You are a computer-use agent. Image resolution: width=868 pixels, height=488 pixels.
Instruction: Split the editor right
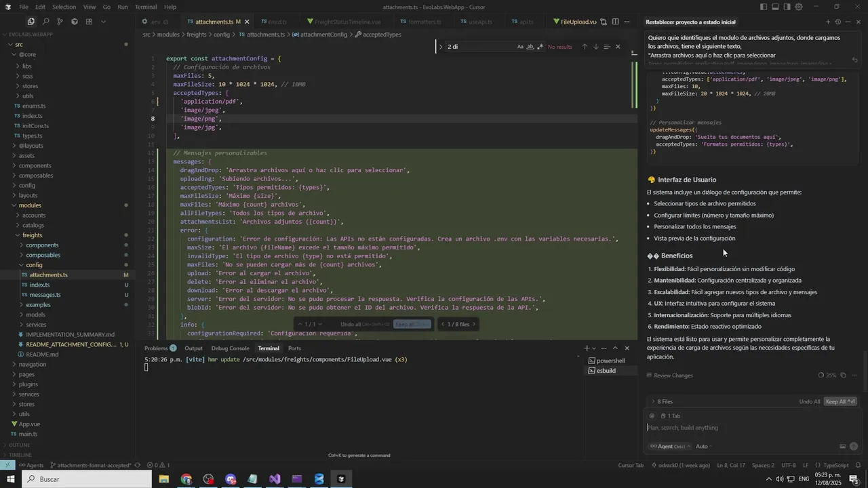click(615, 22)
